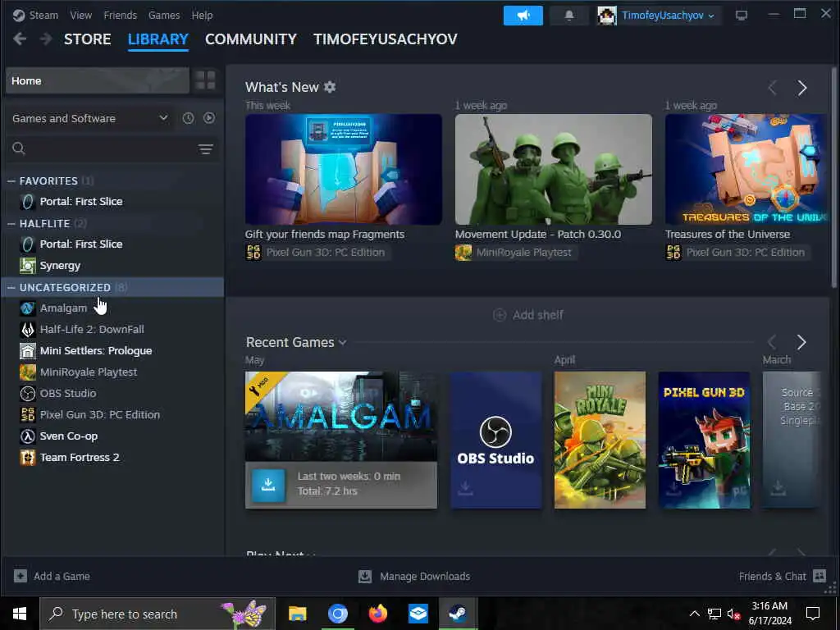Click the search magnifier icon in library
The height and width of the screenshot is (630, 840).
coord(19,148)
